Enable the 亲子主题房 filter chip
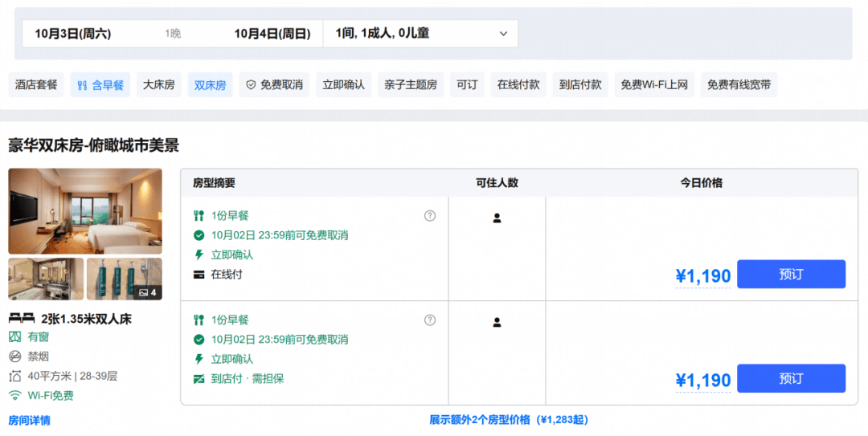 pyautogui.click(x=411, y=84)
